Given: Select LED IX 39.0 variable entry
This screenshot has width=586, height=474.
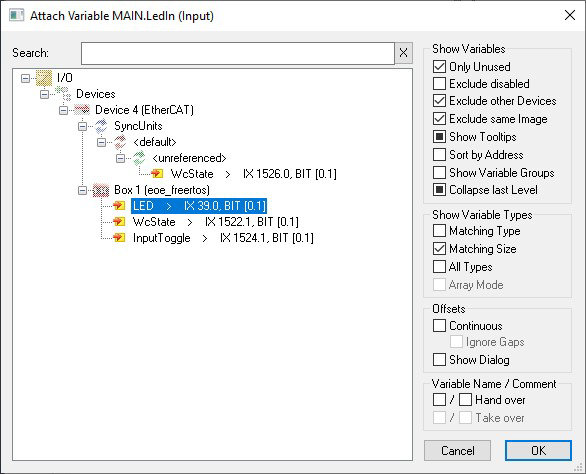Looking at the screenshot, I should pyautogui.click(x=199, y=206).
